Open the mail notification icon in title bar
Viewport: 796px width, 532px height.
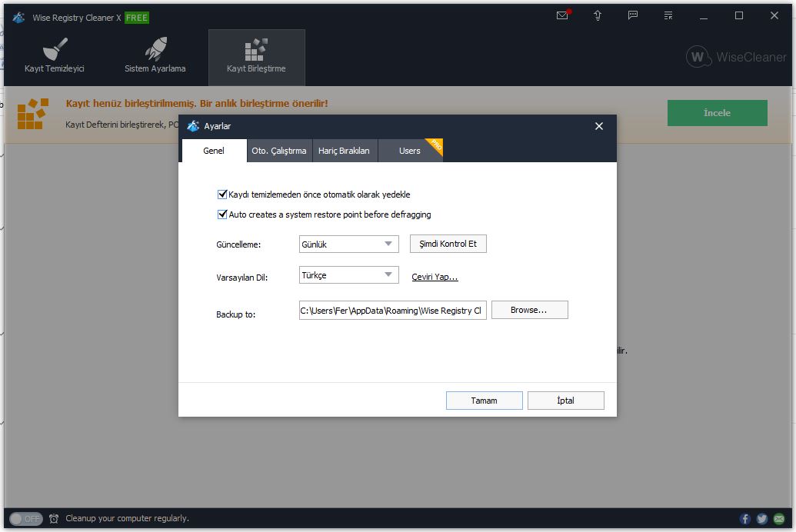[x=562, y=15]
